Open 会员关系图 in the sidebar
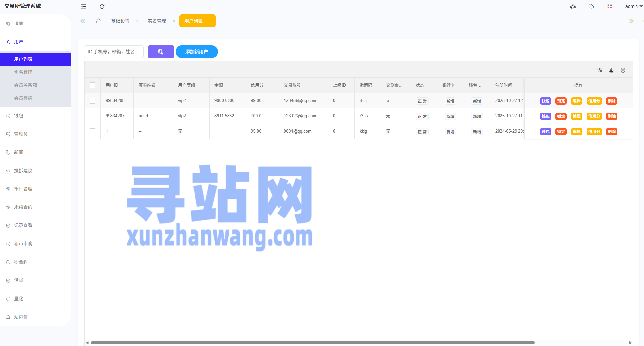Screen dimensions: 644x346 coord(25,85)
